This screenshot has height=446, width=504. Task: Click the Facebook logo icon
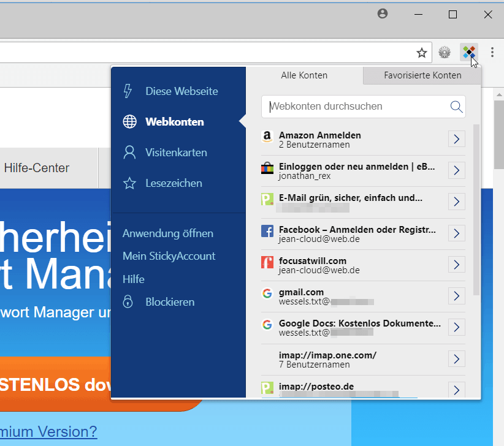coord(267,231)
